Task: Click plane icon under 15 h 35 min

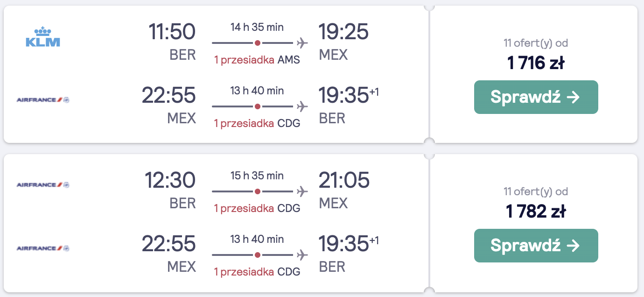Action: click(x=302, y=192)
